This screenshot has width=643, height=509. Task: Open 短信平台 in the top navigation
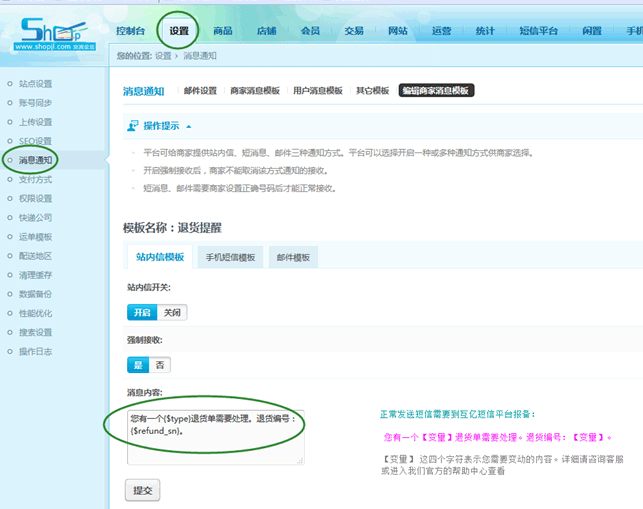click(x=538, y=31)
